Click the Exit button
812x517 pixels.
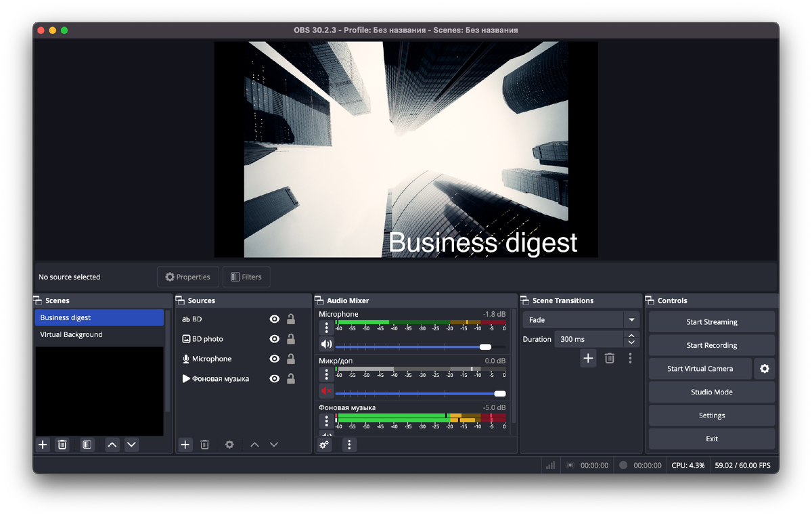click(x=712, y=439)
